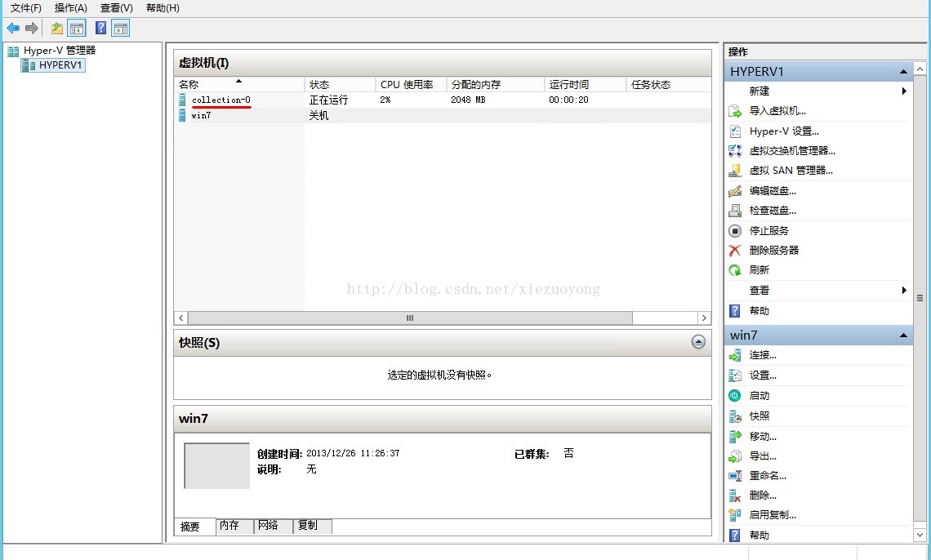Click 帮助 text in the win7 actions section
Screen dimensions: 931x560
coord(759,535)
